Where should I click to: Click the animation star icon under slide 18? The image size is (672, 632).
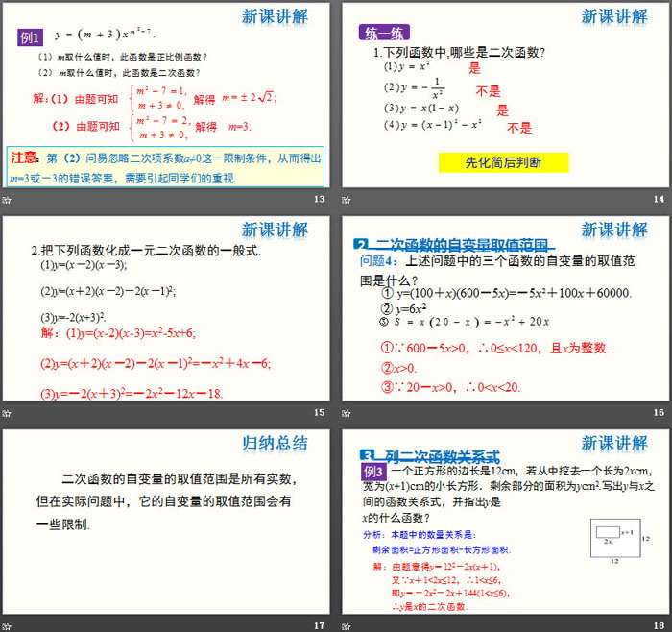(348, 626)
